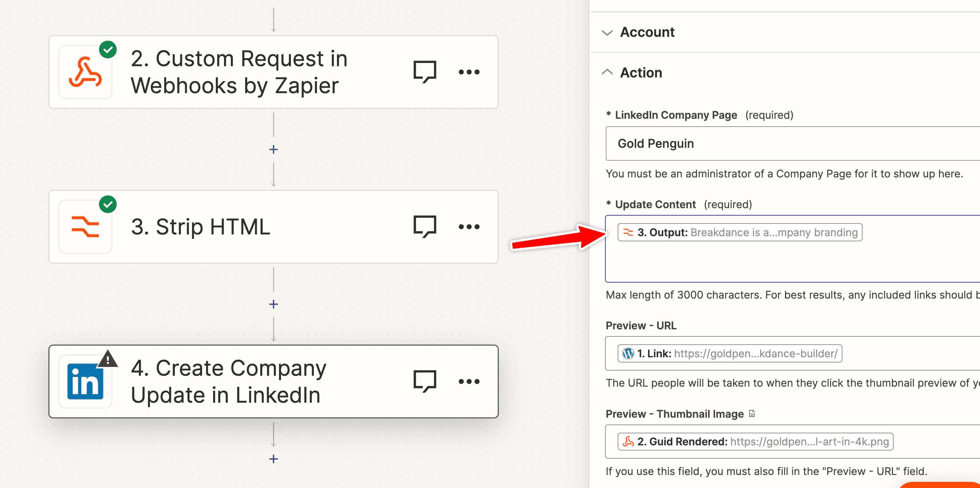Open more options menu for step 2

[x=469, y=72]
